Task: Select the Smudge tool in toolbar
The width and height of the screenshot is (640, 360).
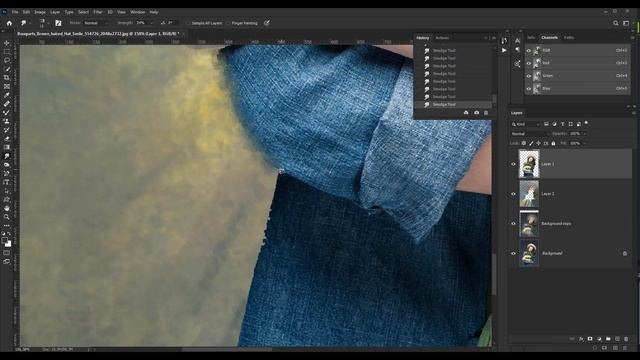Action: [x=7, y=156]
